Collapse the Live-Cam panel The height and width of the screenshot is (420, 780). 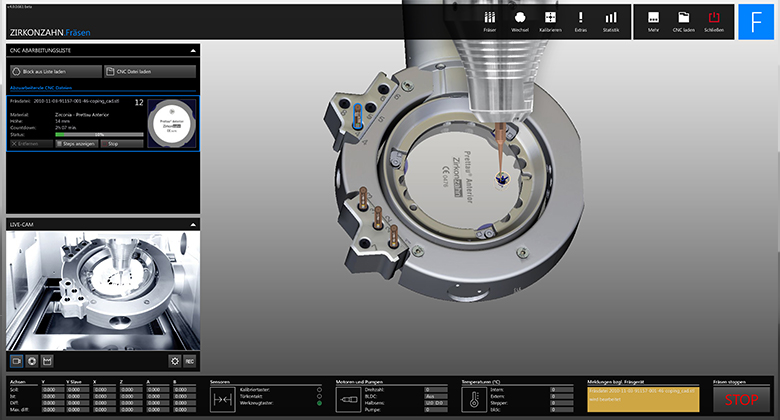pyautogui.click(x=192, y=224)
